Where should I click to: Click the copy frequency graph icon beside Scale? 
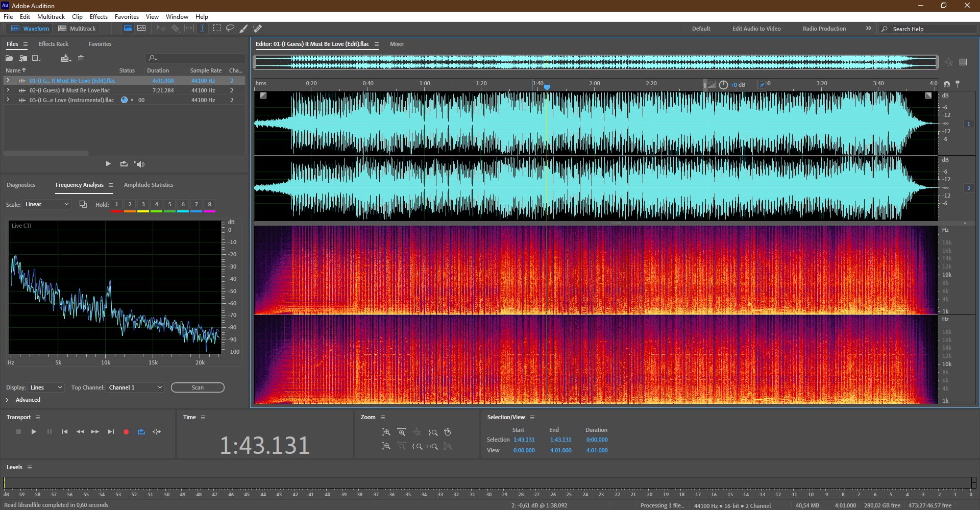coord(83,204)
